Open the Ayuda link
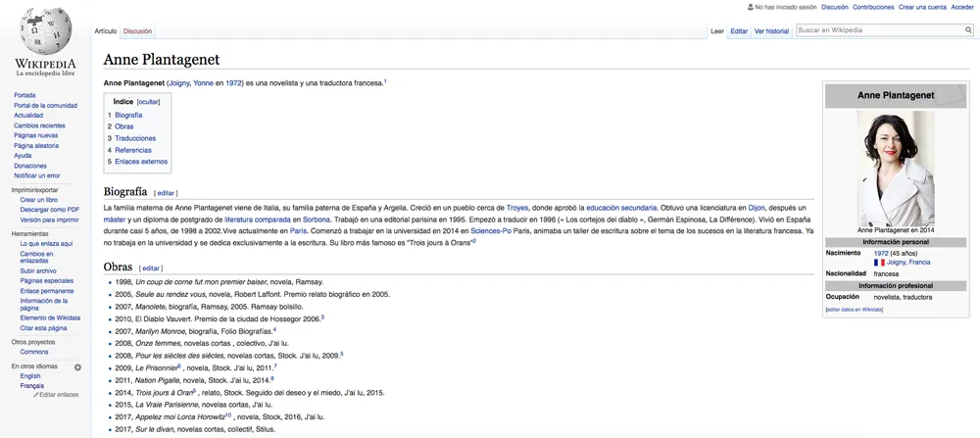Viewport: 980px width, 438px height. [x=23, y=156]
